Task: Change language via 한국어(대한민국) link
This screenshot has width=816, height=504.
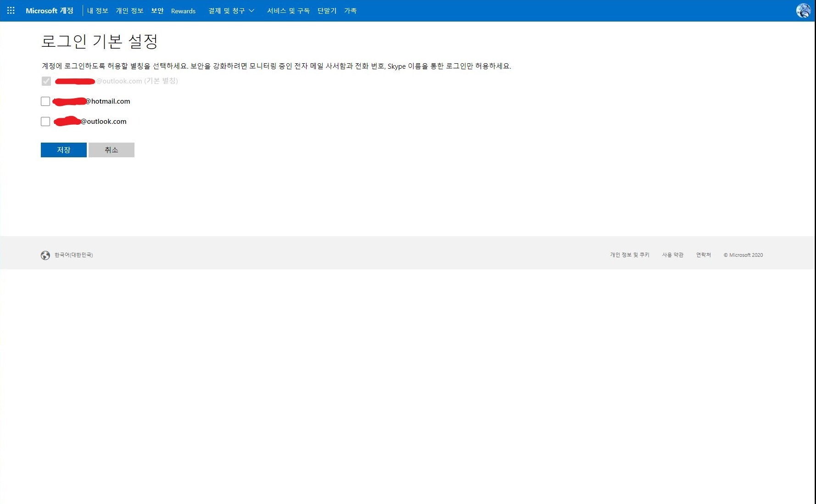Action: pos(73,255)
